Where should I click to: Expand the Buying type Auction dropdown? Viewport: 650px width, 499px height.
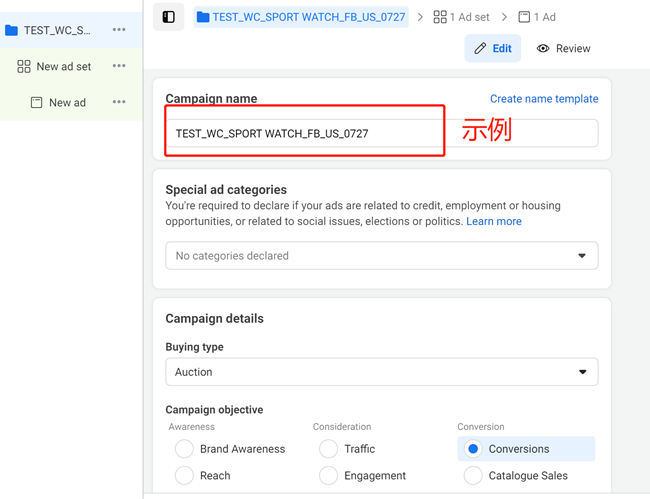point(381,372)
